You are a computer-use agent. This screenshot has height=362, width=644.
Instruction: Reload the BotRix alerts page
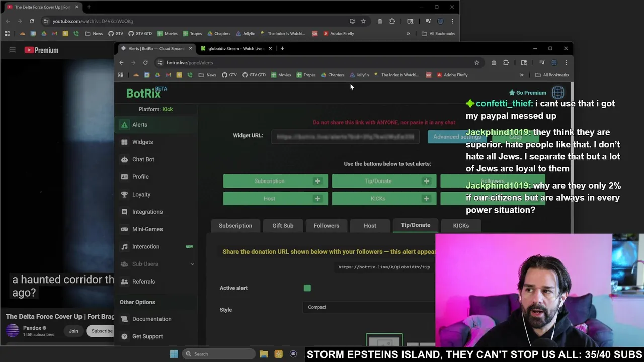point(145,63)
